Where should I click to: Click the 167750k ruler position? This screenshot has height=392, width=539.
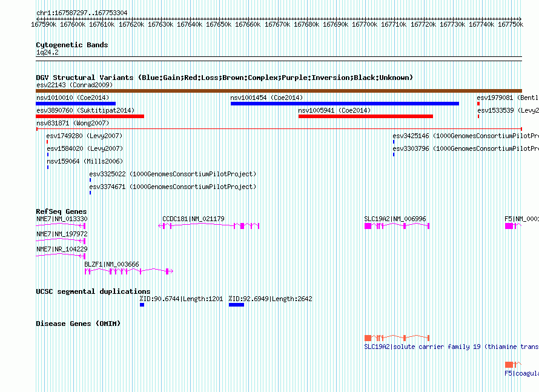click(511, 24)
